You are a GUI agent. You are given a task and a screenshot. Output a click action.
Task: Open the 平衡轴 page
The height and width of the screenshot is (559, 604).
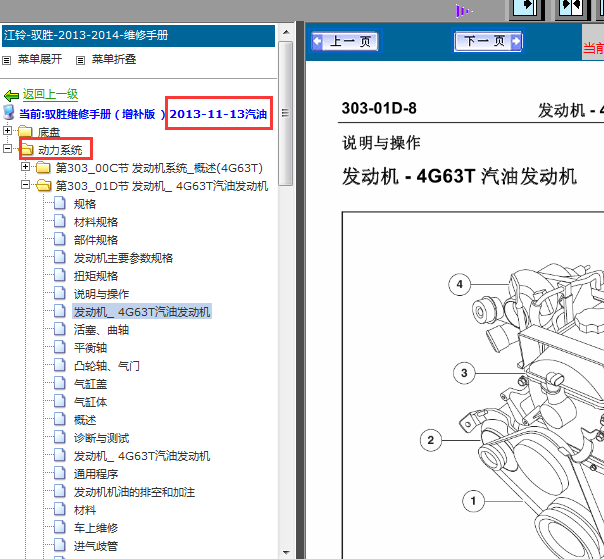point(90,348)
